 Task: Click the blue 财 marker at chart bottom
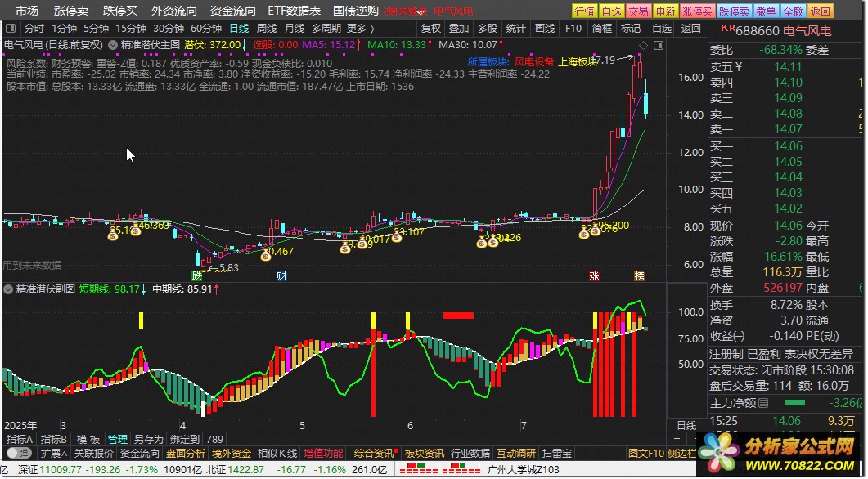pyautogui.click(x=281, y=275)
